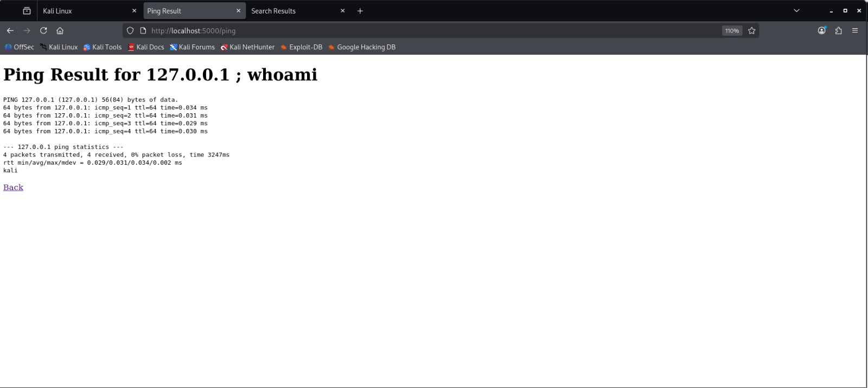Click the 'rtt min/avg/max/mdev' line

[x=93, y=163]
